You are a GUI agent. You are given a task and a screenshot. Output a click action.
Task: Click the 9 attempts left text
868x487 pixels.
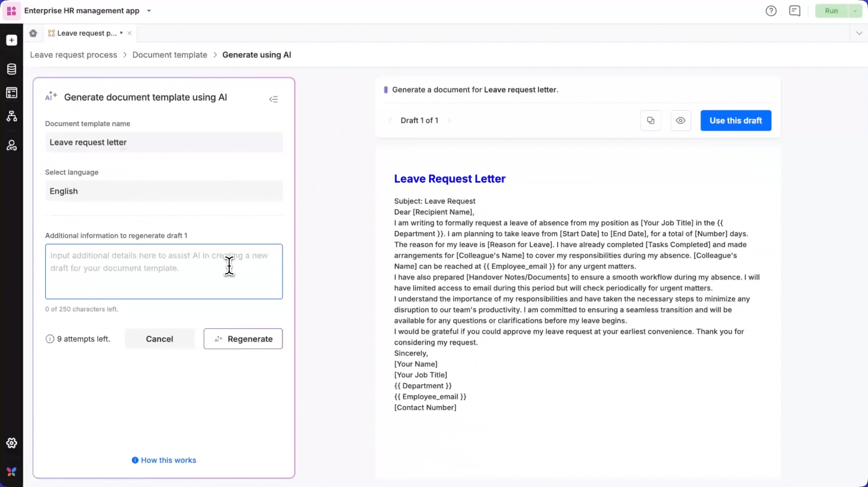(x=83, y=339)
